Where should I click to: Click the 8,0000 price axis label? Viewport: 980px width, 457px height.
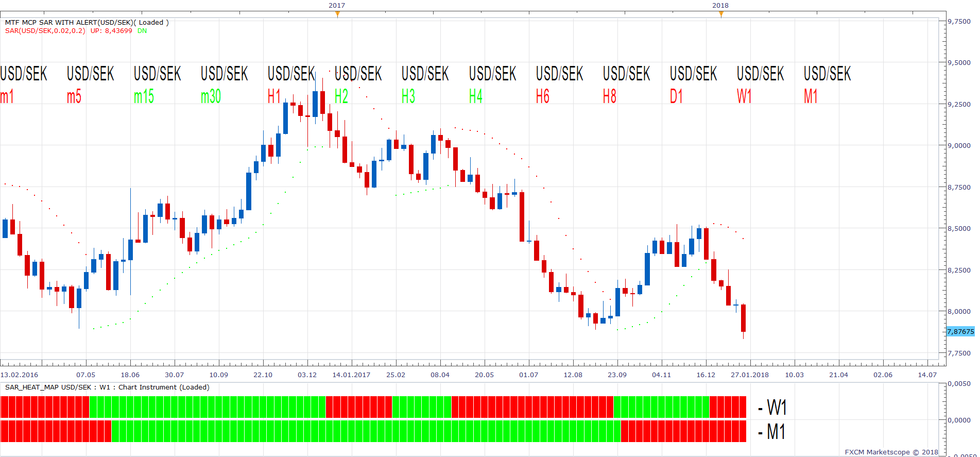(x=959, y=311)
